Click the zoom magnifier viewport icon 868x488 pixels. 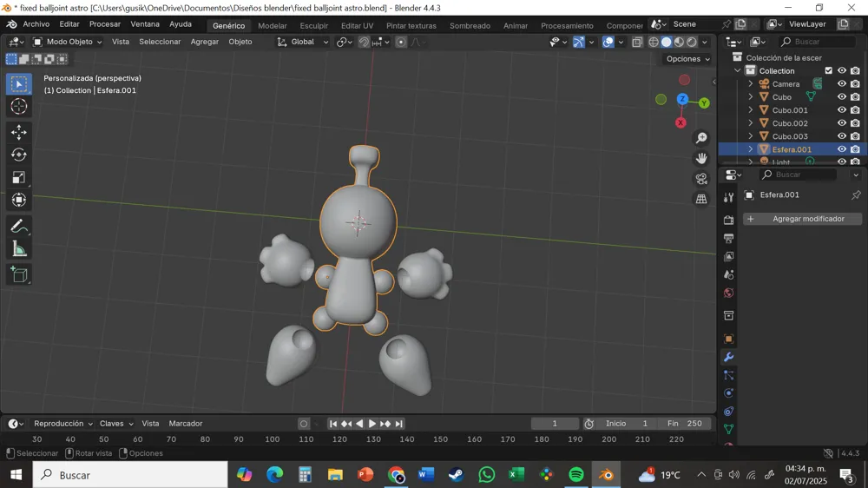coord(701,137)
